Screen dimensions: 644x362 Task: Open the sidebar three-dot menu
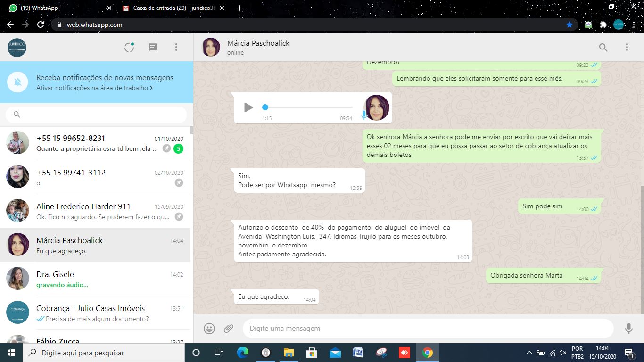tap(176, 47)
